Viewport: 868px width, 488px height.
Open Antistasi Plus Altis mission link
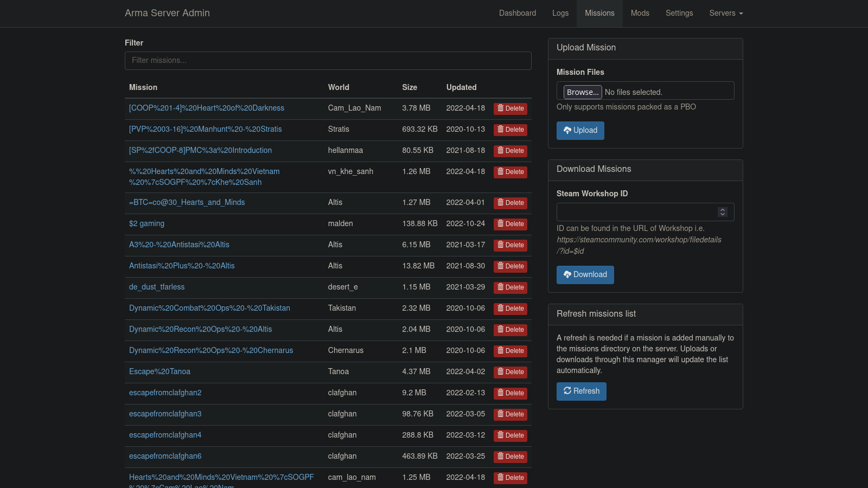tap(182, 266)
